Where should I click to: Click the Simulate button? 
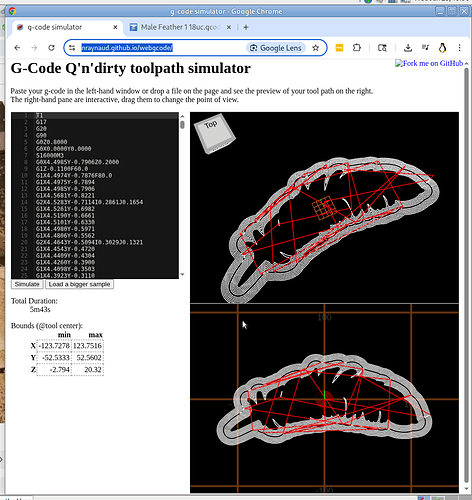(27, 284)
